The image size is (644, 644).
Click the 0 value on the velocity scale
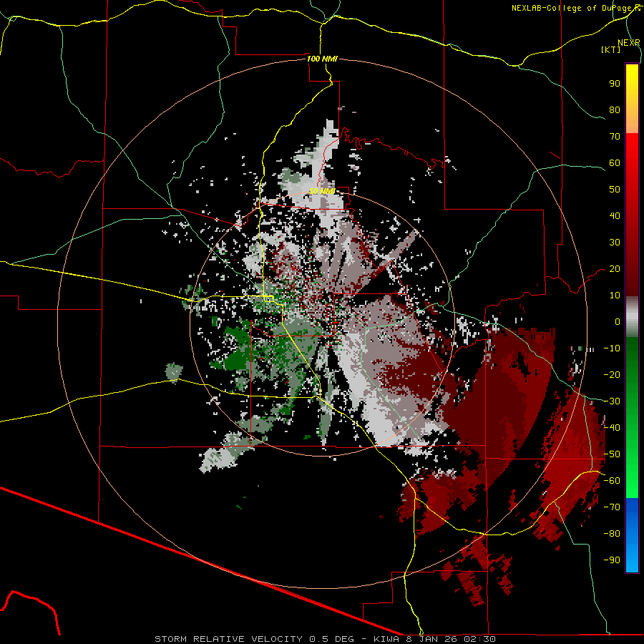(618, 321)
